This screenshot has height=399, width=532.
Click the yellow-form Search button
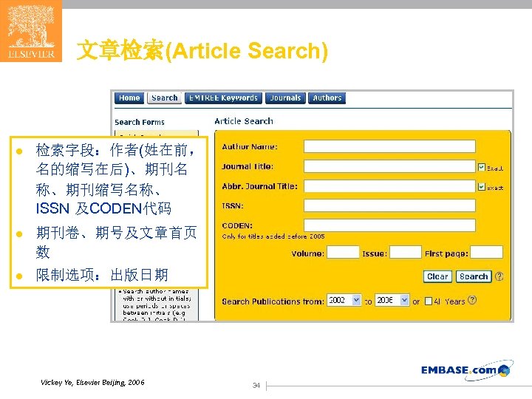pyautogui.click(x=474, y=276)
